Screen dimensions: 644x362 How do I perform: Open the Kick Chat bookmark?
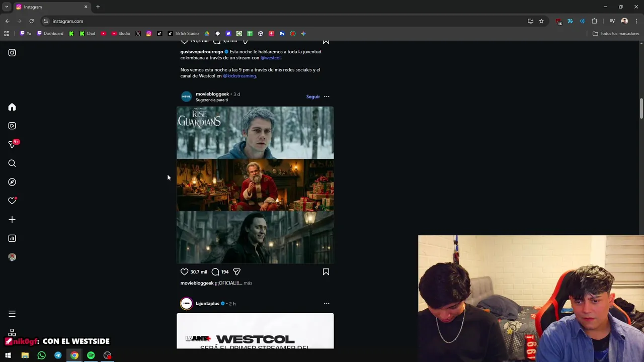[x=87, y=34]
